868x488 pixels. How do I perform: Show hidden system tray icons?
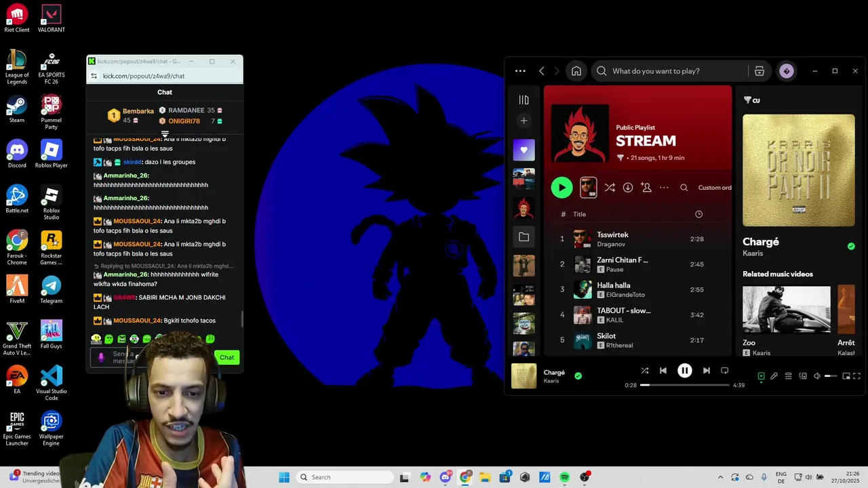pyautogui.click(x=720, y=477)
